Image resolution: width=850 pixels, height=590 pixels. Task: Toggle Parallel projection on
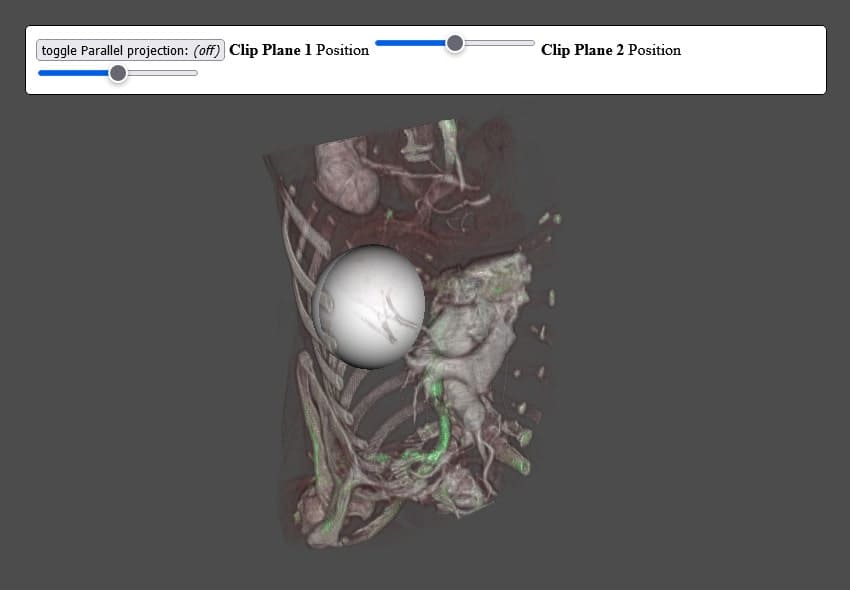(132, 50)
